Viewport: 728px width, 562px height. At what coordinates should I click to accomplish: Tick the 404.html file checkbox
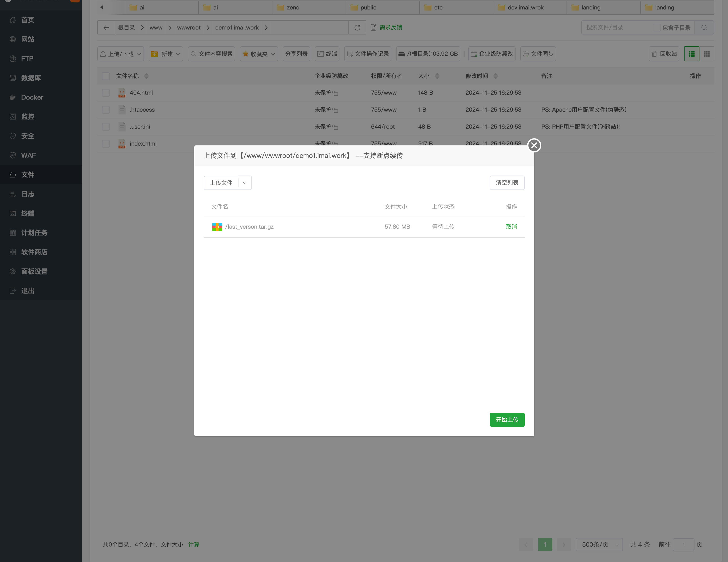[x=106, y=93]
